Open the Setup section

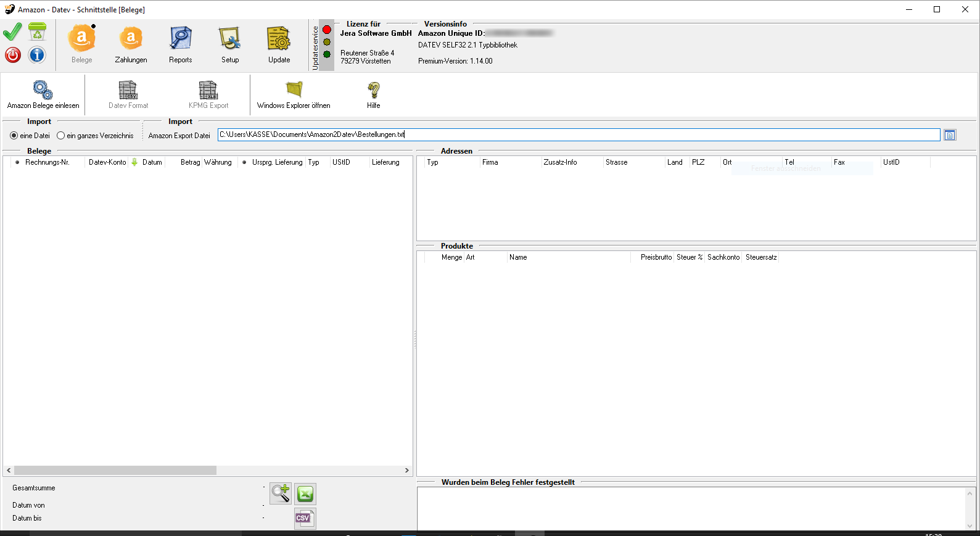[230, 44]
